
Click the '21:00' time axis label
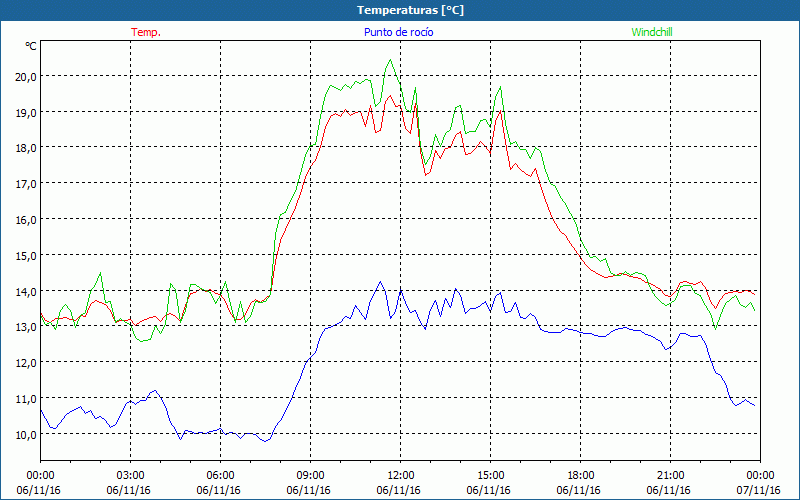click(670, 476)
